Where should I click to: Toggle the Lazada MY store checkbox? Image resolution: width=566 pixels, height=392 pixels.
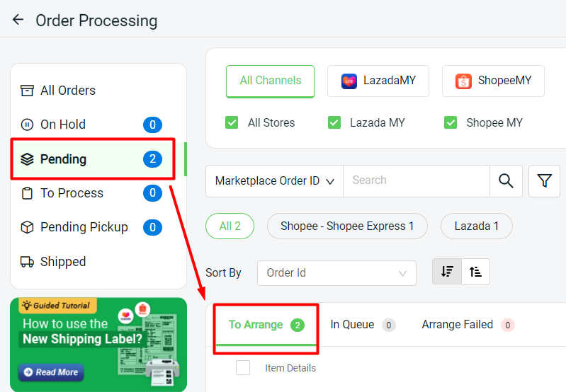[x=334, y=122]
